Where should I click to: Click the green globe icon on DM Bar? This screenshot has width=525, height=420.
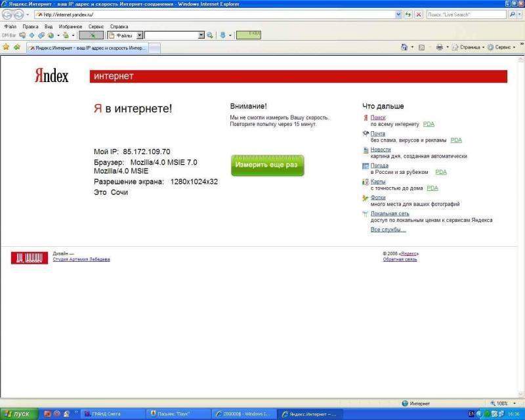(x=51, y=35)
